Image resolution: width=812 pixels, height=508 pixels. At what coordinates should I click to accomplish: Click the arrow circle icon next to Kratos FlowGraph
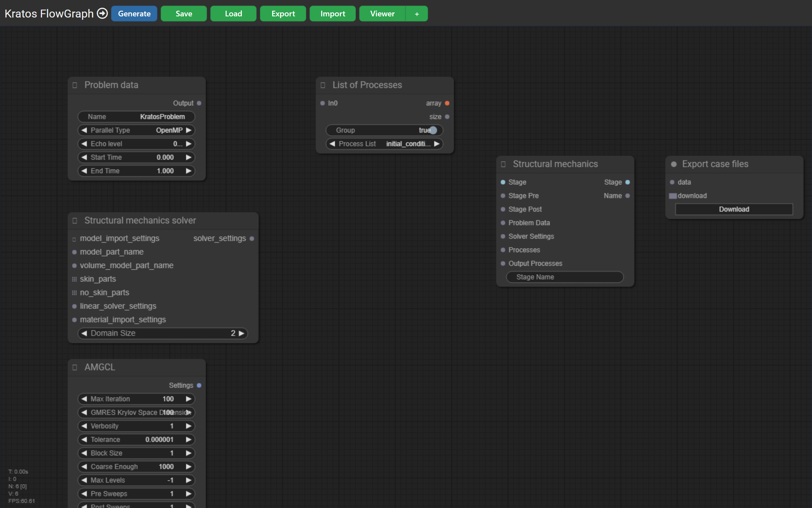coord(102,14)
